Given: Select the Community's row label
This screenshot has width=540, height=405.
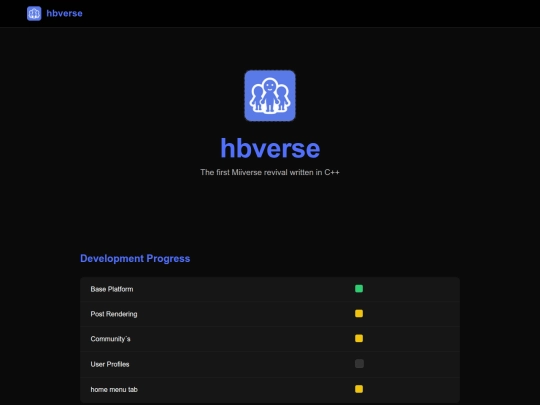Looking at the screenshot, I should (x=111, y=339).
